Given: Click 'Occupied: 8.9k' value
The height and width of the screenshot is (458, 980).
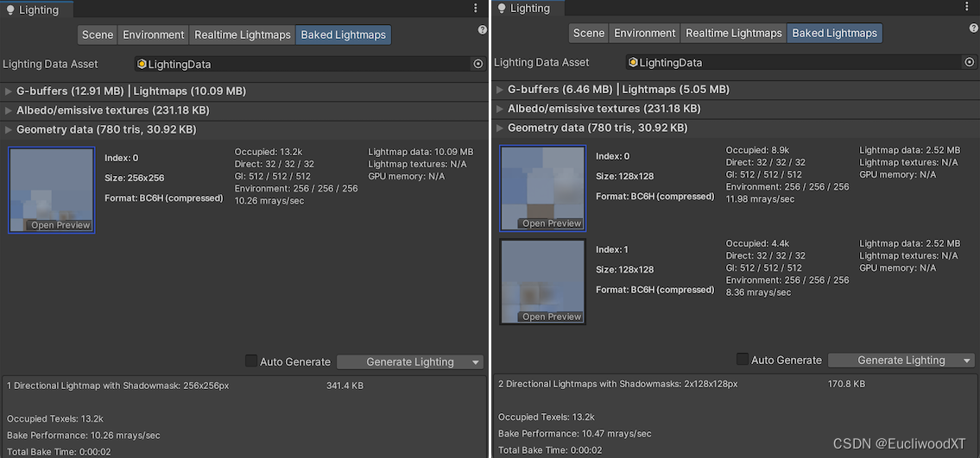Looking at the screenshot, I should point(757,150).
